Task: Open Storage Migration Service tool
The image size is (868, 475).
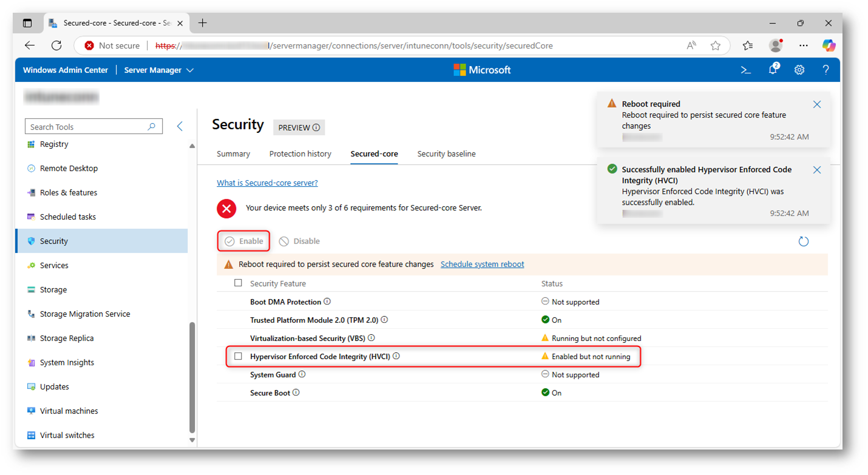Action: pos(101,314)
